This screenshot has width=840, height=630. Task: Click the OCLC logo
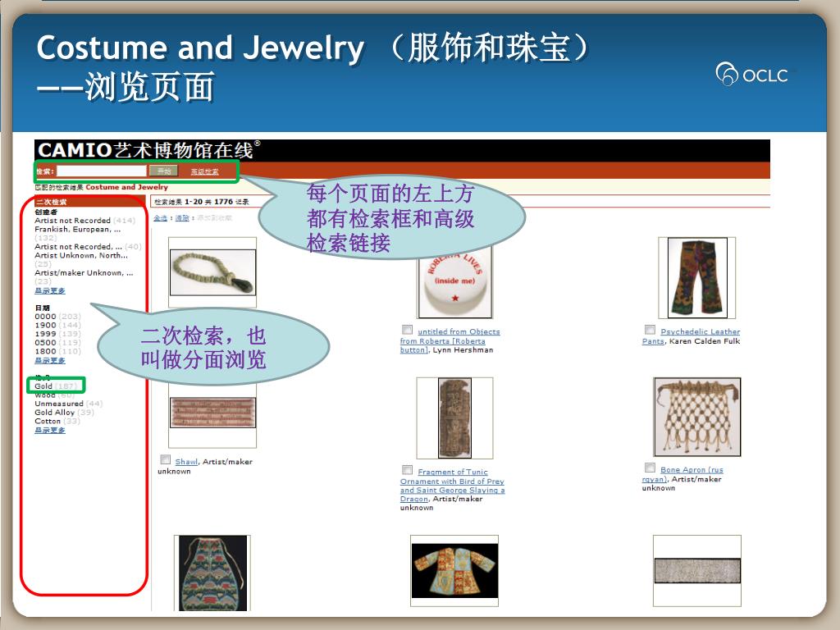pyautogui.click(x=751, y=74)
